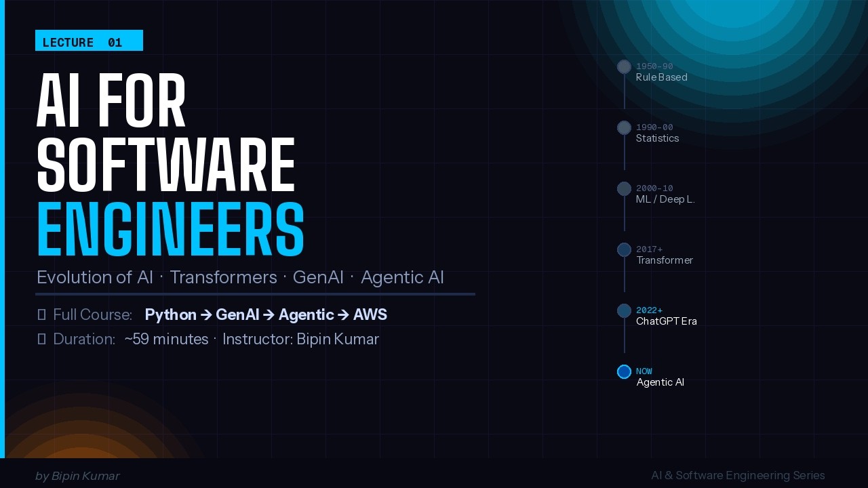Click the 'NOW' timeline tag
The height and width of the screenshot is (488, 868).
pyautogui.click(x=644, y=371)
